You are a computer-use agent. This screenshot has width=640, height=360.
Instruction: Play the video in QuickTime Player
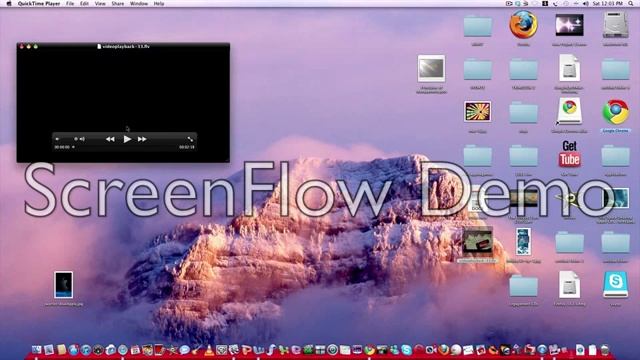click(127, 139)
